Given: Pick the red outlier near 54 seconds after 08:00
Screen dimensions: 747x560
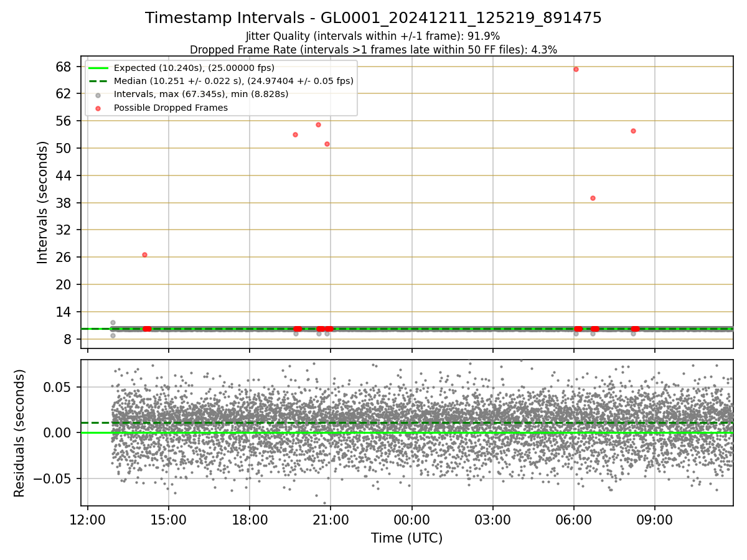Looking at the screenshot, I should pos(633,131).
